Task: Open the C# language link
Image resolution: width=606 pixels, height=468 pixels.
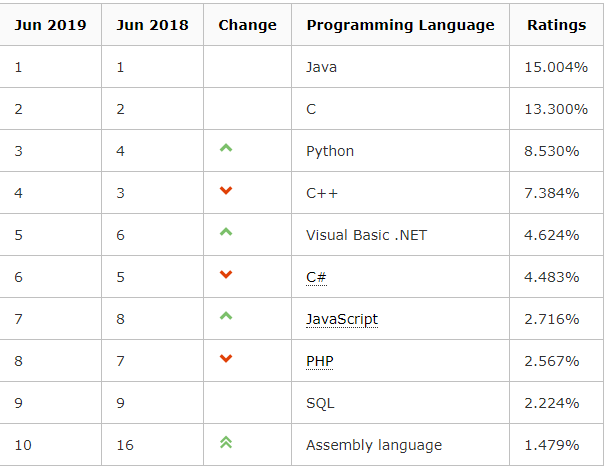Action: coord(316,277)
